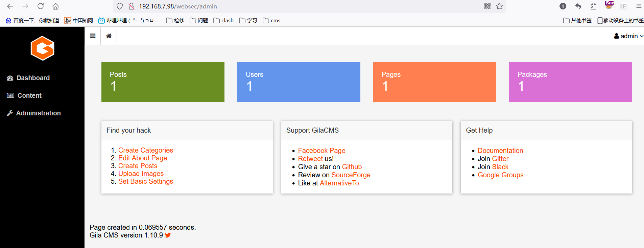The height and width of the screenshot is (248, 644).
Task: Open the 哔哩哔哩 bookmark
Action: coord(129,21)
